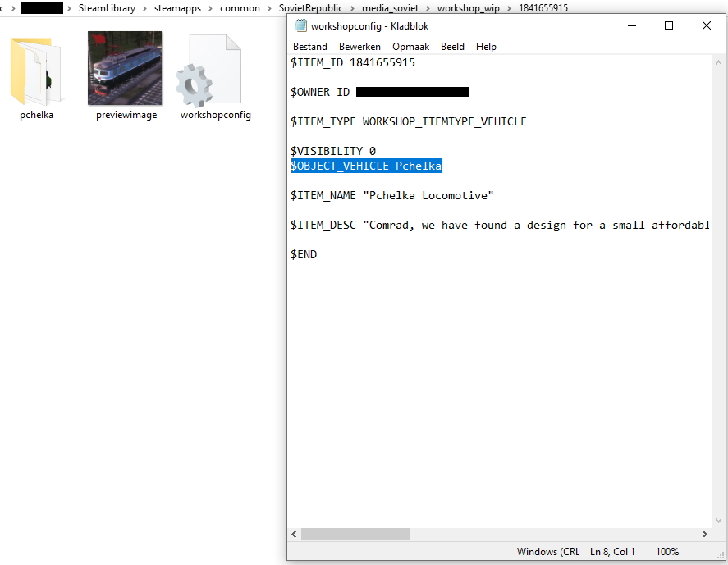728x565 pixels.
Task: Go to steamapps in the address path
Action: 177,8
